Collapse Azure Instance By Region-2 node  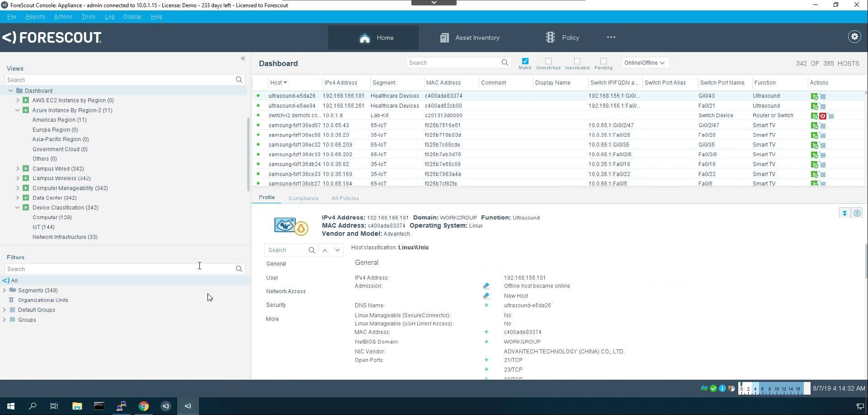pyautogui.click(x=18, y=110)
